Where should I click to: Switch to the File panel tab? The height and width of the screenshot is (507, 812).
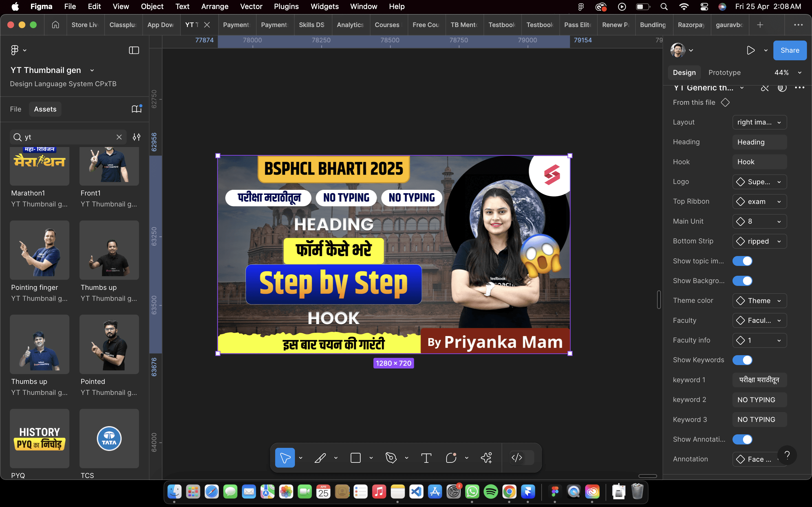coord(16,109)
